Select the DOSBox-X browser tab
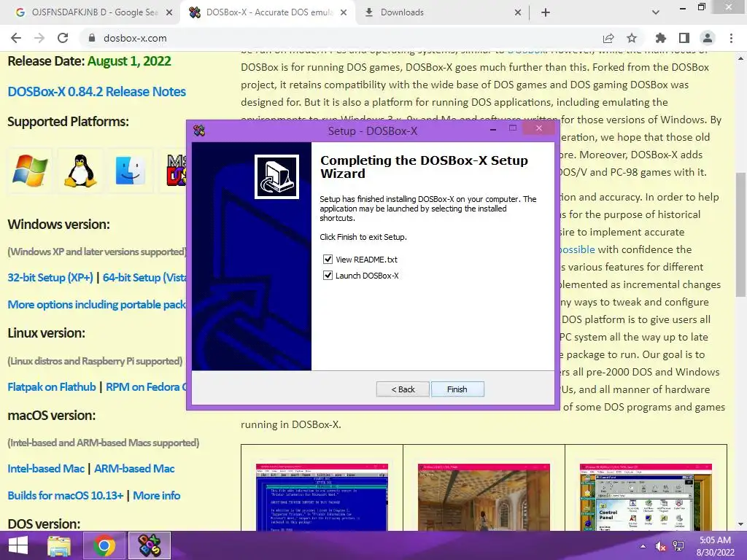The width and height of the screenshot is (747, 560). pos(268,12)
